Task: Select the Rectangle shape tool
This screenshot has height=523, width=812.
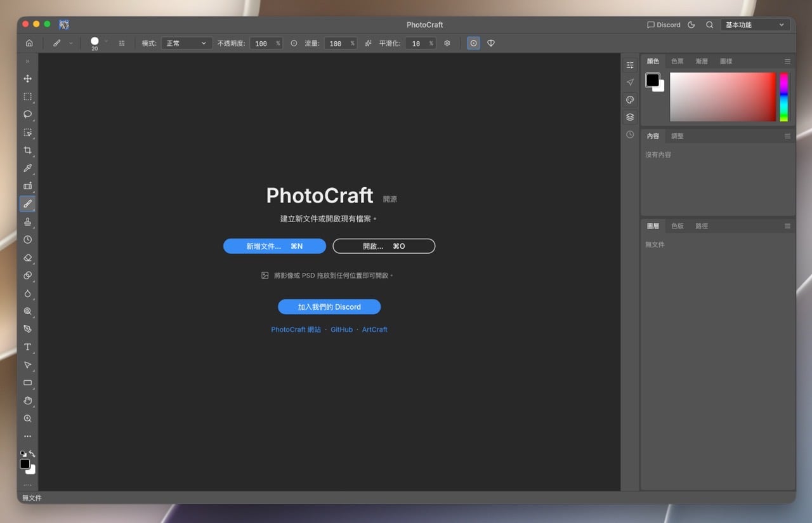Action: (27, 383)
